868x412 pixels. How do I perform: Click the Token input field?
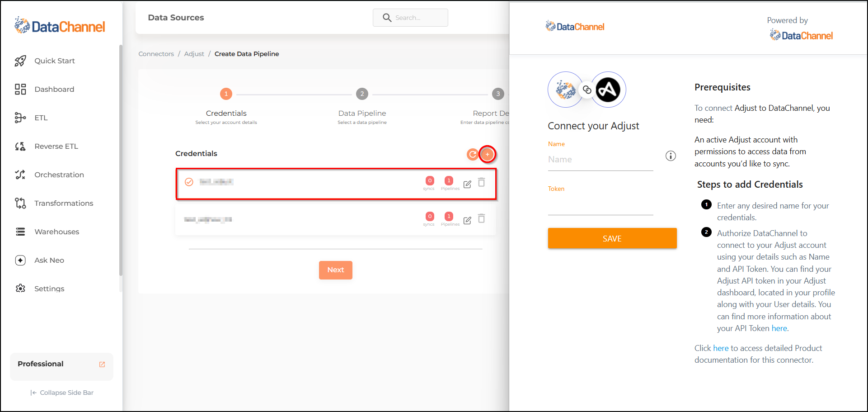(601, 204)
